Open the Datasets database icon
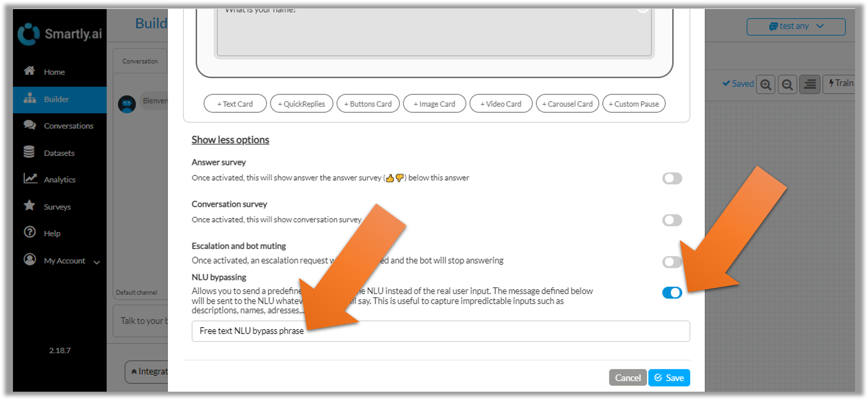This screenshot has width=868, height=400. 29,152
